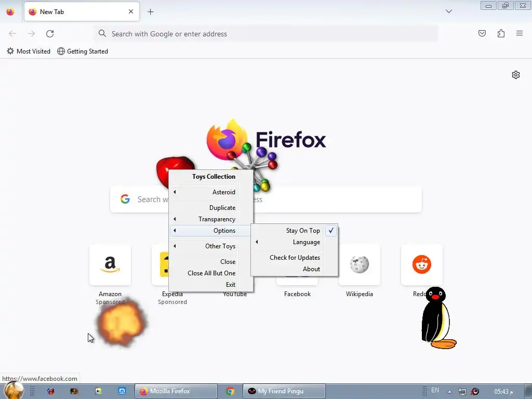Viewport: 532px width, 399px height.
Task: Select Check for Updates
Action: tap(295, 258)
